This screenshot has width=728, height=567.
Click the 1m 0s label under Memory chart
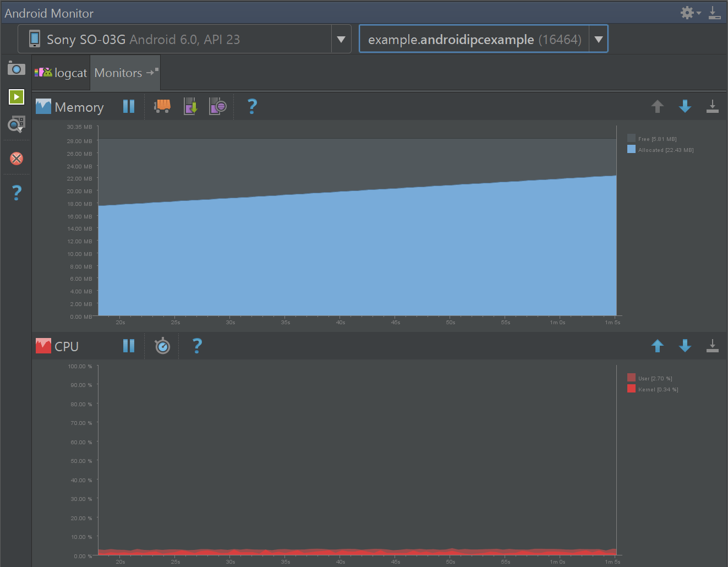558,323
